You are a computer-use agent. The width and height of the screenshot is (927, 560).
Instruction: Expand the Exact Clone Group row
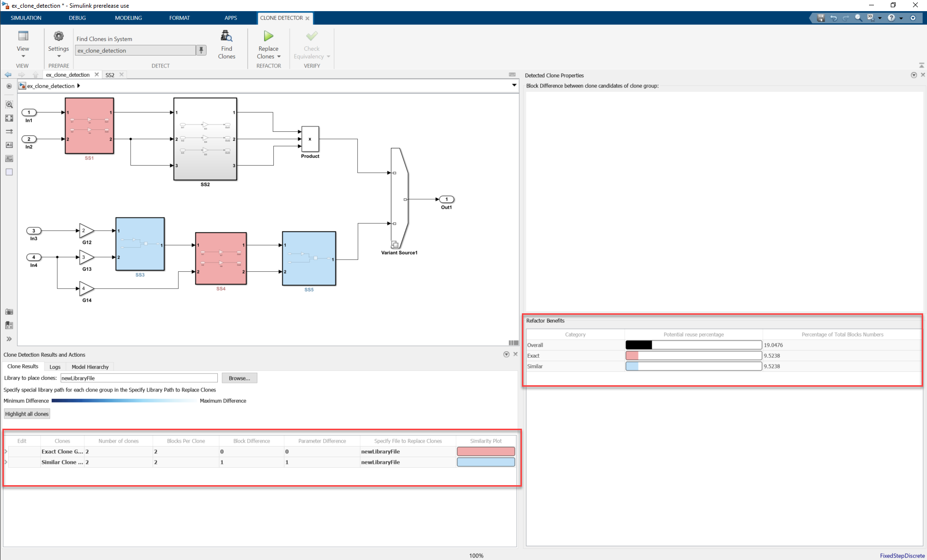pyautogui.click(x=6, y=452)
